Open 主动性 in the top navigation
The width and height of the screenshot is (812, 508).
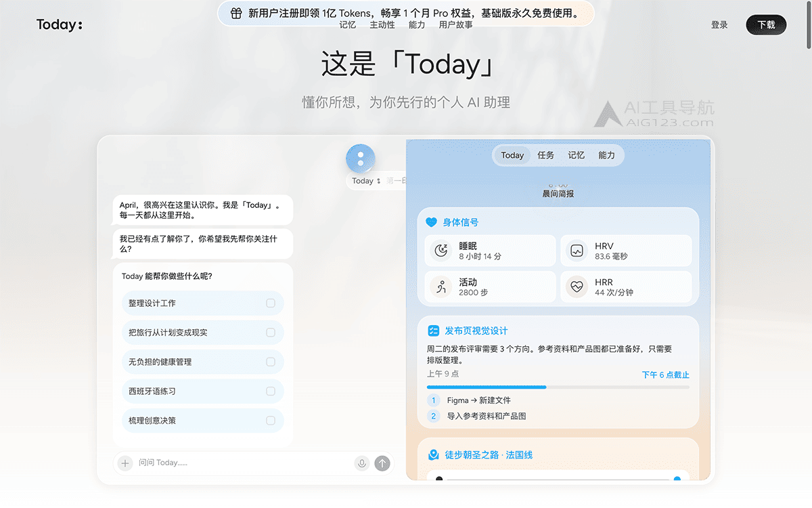coord(382,25)
